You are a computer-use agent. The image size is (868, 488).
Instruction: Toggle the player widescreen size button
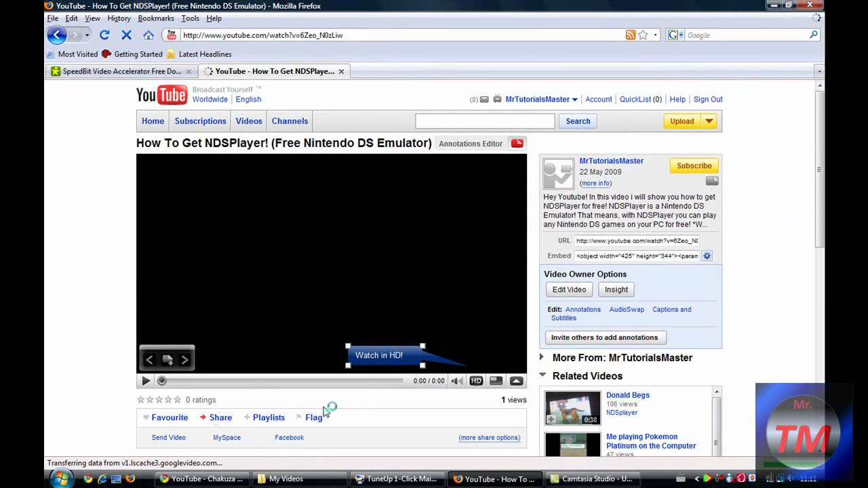(496, 381)
